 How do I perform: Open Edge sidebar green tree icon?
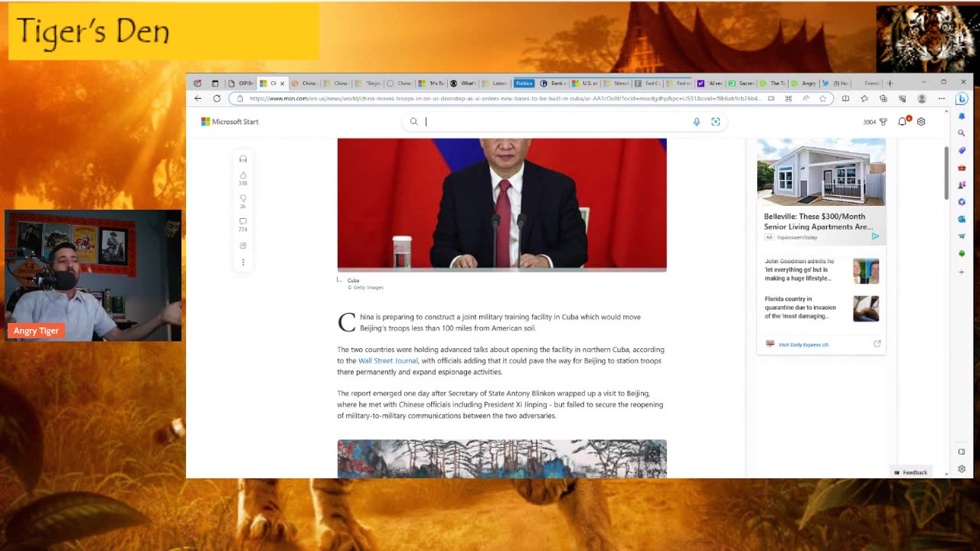pos(962,253)
